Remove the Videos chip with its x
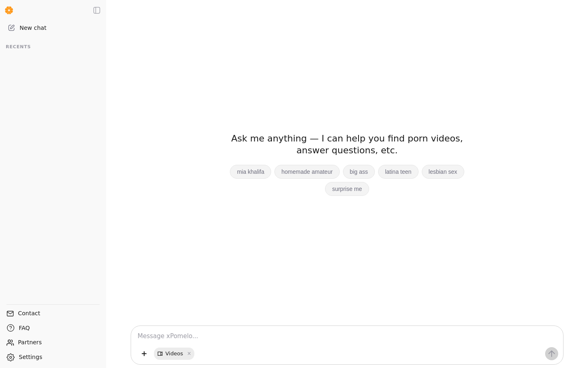Image resolution: width=588 pixels, height=368 pixels. click(189, 354)
